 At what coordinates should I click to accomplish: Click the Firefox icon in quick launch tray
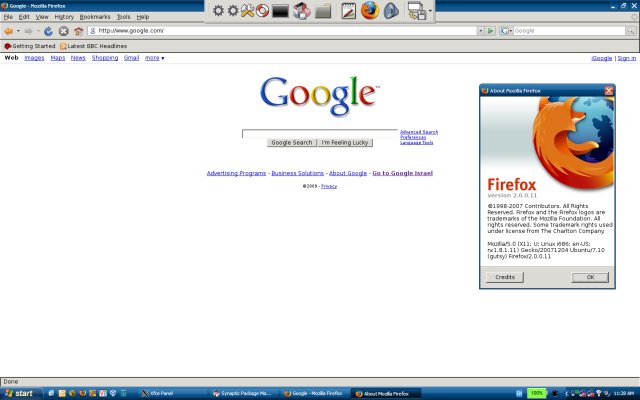pos(82,393)
